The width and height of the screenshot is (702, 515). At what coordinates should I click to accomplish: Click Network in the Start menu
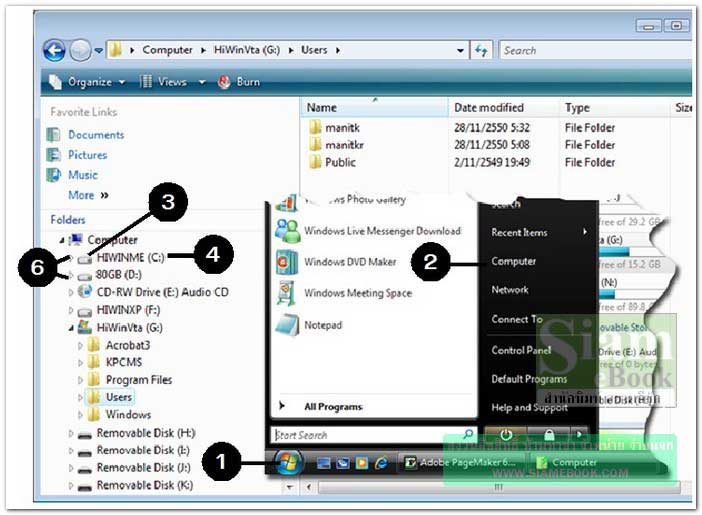510,290
